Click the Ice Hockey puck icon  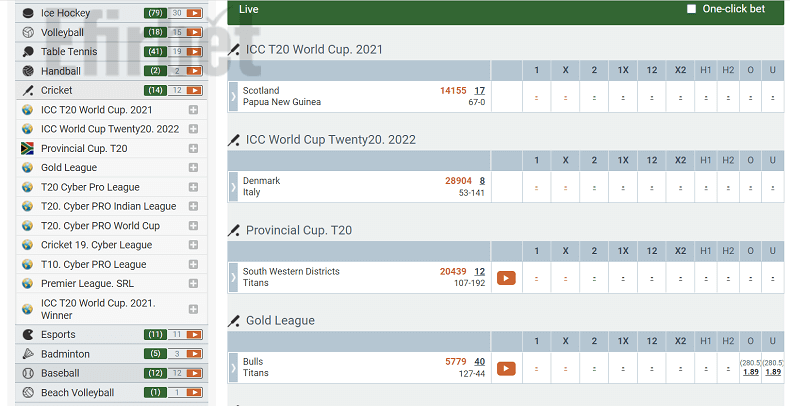[x=28, y=13]
